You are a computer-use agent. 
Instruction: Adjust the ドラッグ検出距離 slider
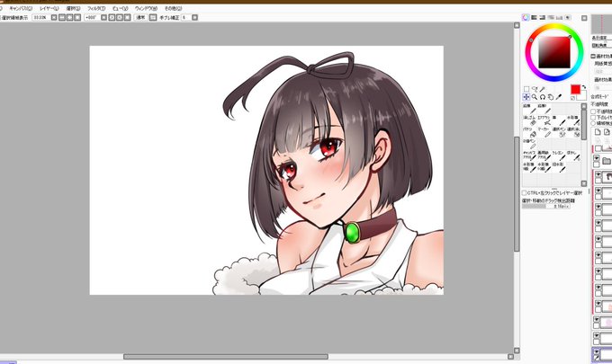click(545, 206)
